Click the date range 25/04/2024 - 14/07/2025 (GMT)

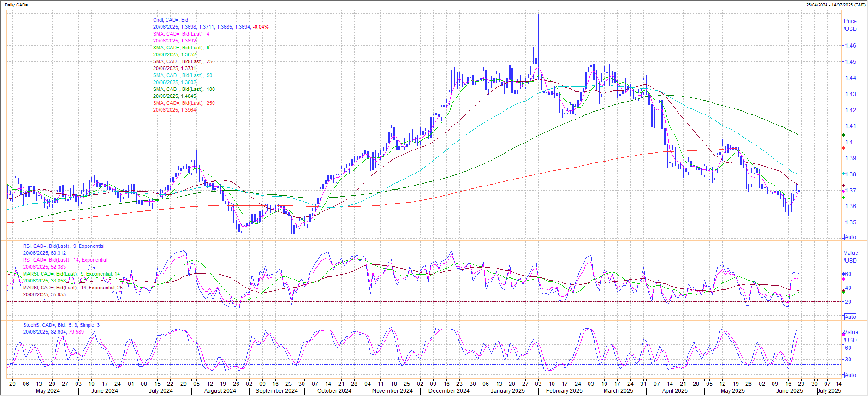pos(836,5)
